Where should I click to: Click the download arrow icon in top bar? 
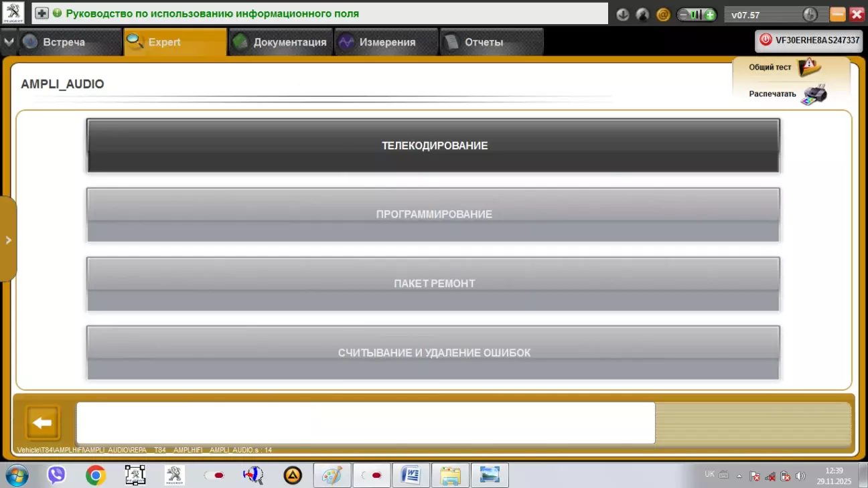click(622, 14)
